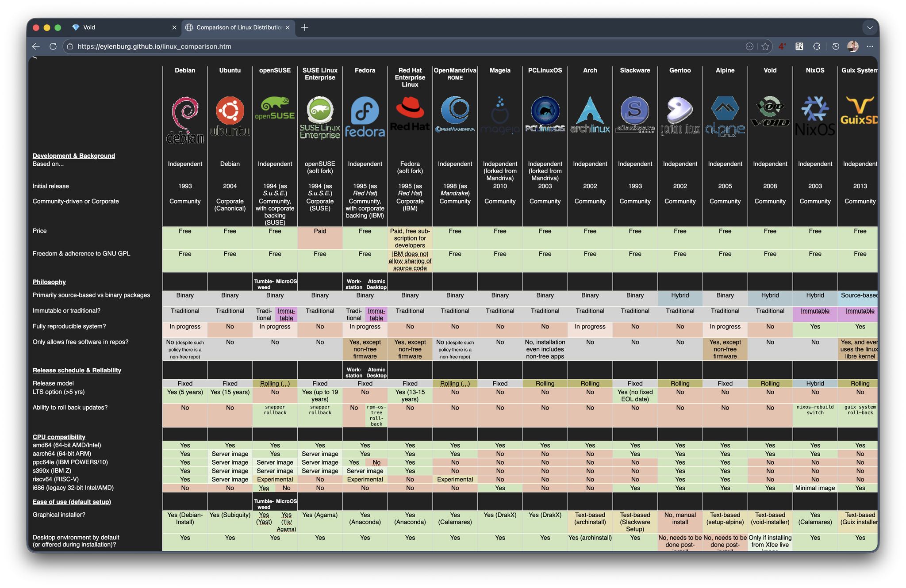Close the Void tab
The height and width of the screenshot is (588, 906).
(x=174, y=27)
